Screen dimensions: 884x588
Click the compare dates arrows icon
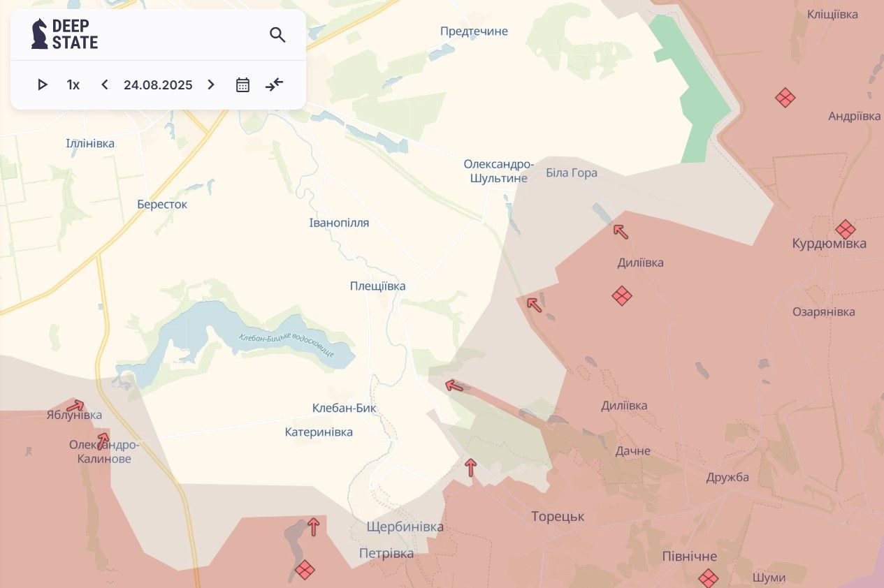point(274,85)
